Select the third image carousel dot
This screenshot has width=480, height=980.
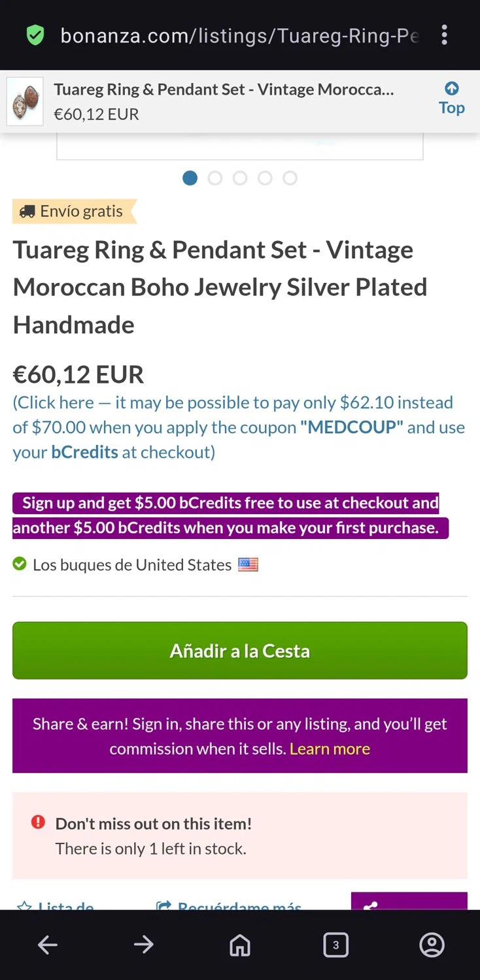(x=240, y=178)
